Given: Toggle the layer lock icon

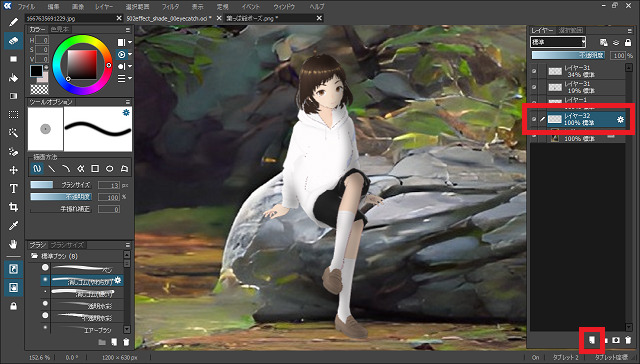Looking at the screenshot, I should (x=628, y=42).
